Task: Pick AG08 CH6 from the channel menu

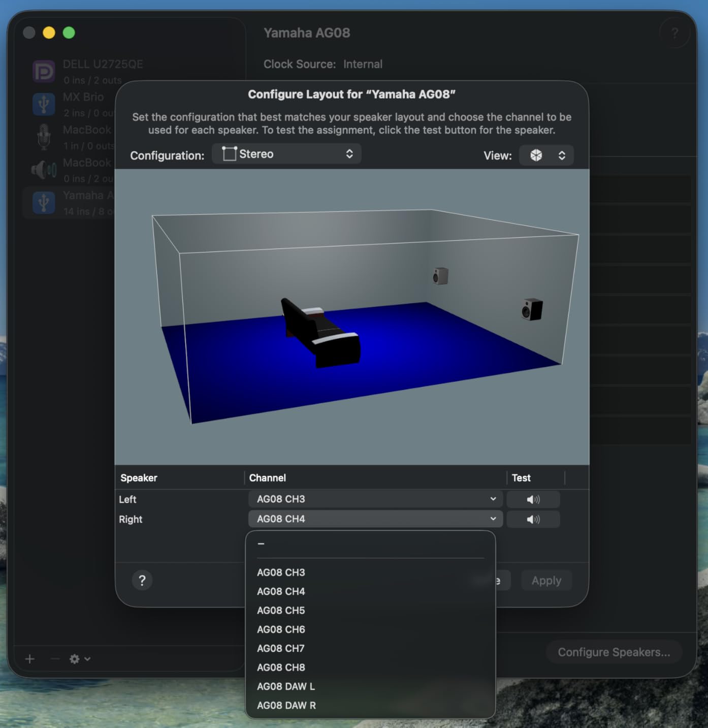Action: (370, 629)
